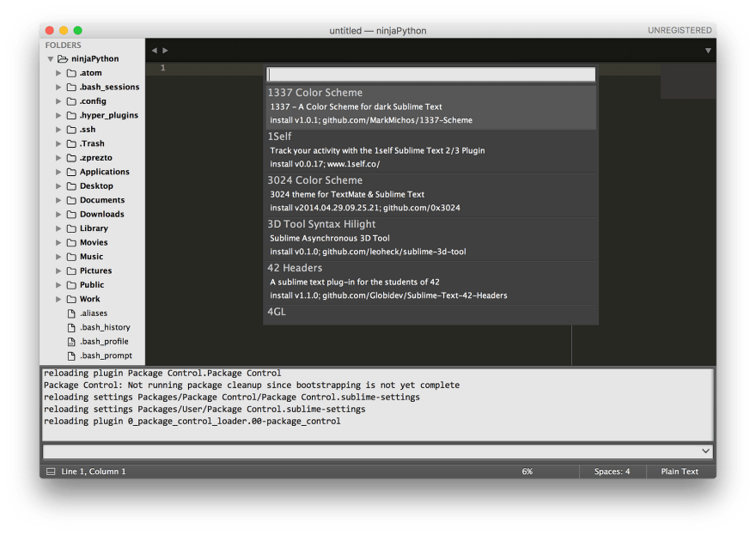The image size is (756, 535).
Task: Open the .bash_history file name
Action: point(105,327)
